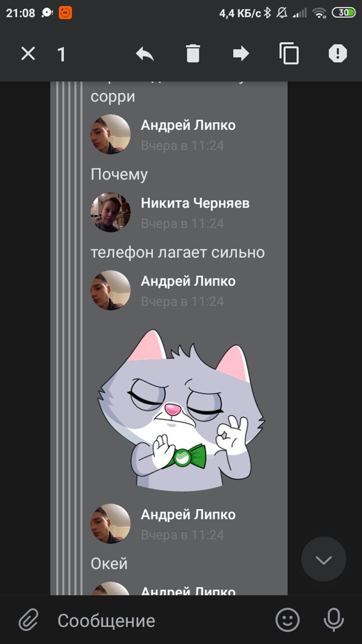Viewport: 362px width, 644px height.
Task: Tap Андрей Липко avatar above cat sticker
Action: click(110, 290)
